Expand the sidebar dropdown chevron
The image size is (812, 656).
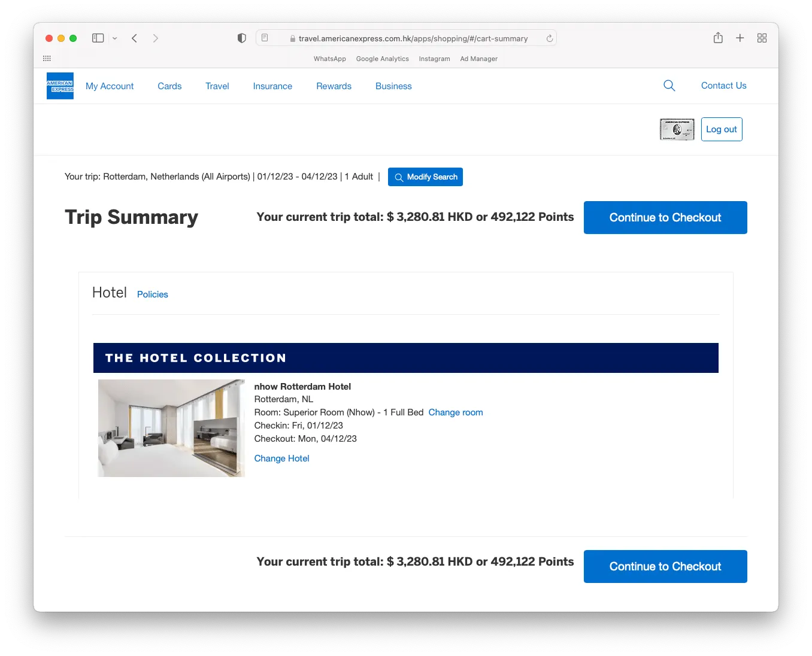click(x=115, y=38)
